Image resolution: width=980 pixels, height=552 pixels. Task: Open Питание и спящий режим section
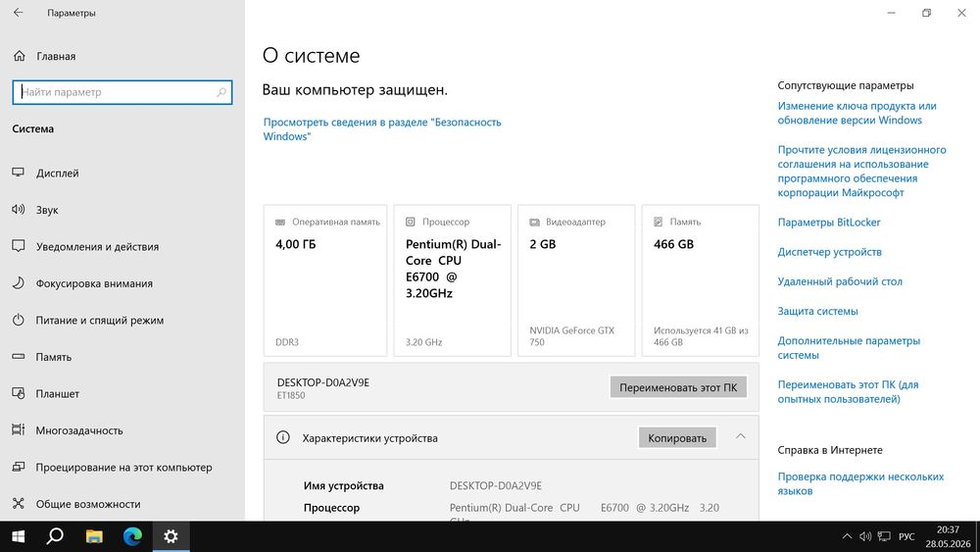122,320
